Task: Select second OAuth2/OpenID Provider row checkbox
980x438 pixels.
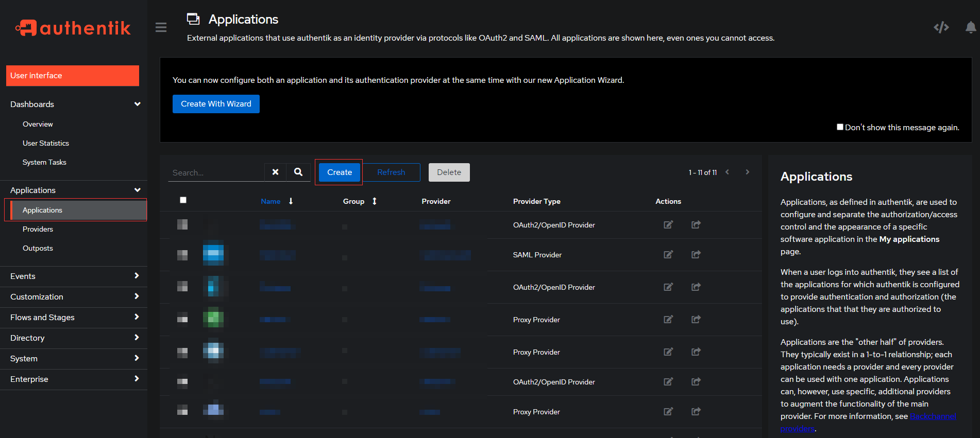Action: coord(182,286)
